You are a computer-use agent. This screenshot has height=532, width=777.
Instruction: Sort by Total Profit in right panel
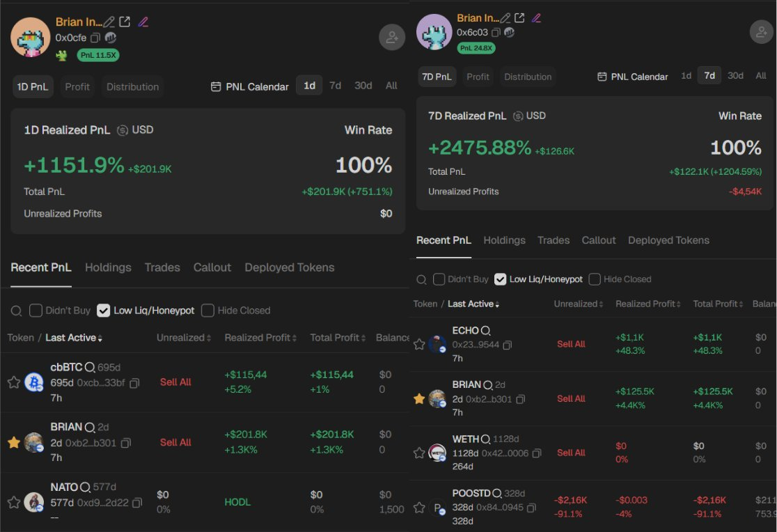[718, 304]
